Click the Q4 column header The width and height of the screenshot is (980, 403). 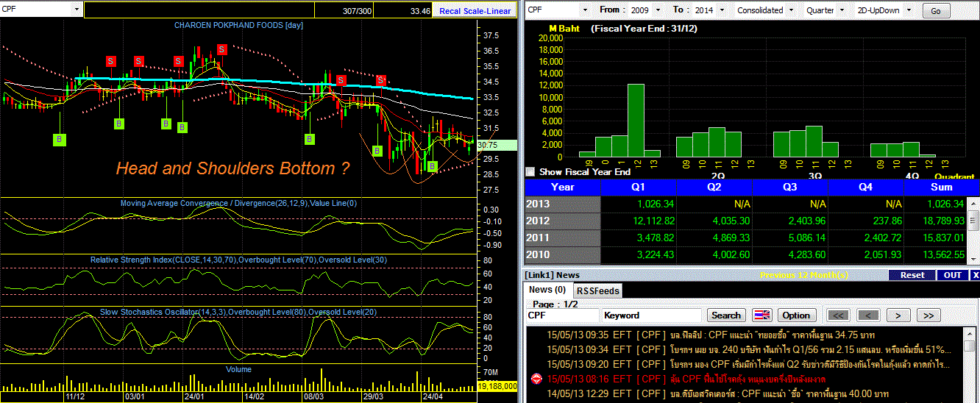point(867,187)
